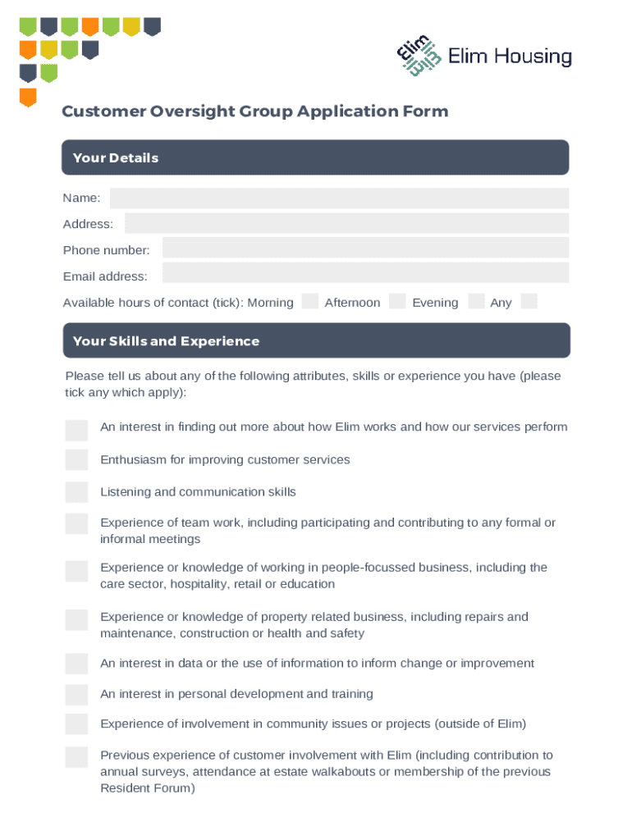
Task: Tick the Afternoon contact hours checkbox
Action: pos(397,301)
